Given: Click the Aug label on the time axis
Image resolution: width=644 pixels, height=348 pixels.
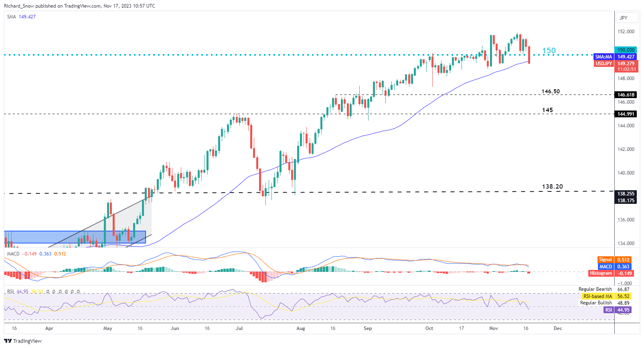Looking at the screenshot, I should click(x=301, y=328).
